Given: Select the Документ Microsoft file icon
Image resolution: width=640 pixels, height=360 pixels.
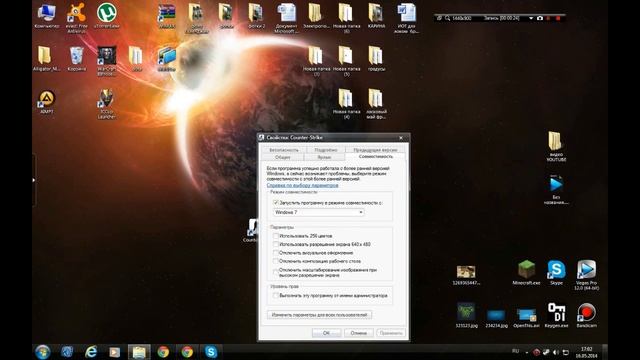Looking at the screenshot, I should click(x=286, y=17).
